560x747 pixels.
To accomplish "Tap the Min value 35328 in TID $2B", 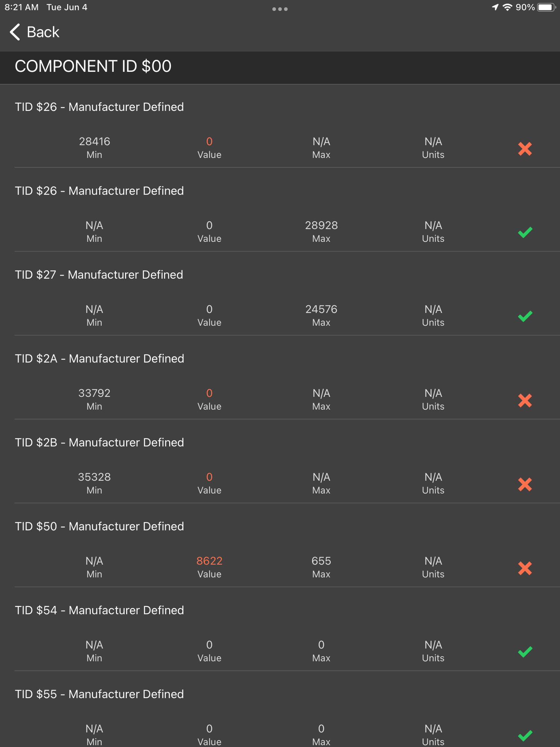I will (94, 477).
